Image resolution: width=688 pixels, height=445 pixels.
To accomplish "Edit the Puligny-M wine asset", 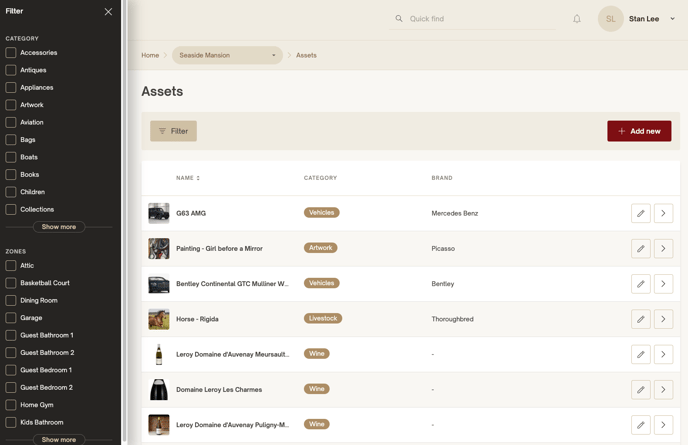I will [641, 425].
